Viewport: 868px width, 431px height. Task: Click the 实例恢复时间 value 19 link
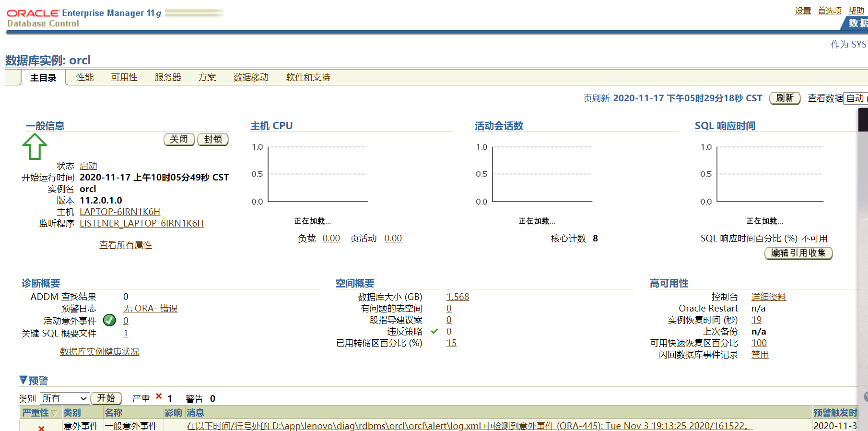pyautogui.click(x=756, y=320)
